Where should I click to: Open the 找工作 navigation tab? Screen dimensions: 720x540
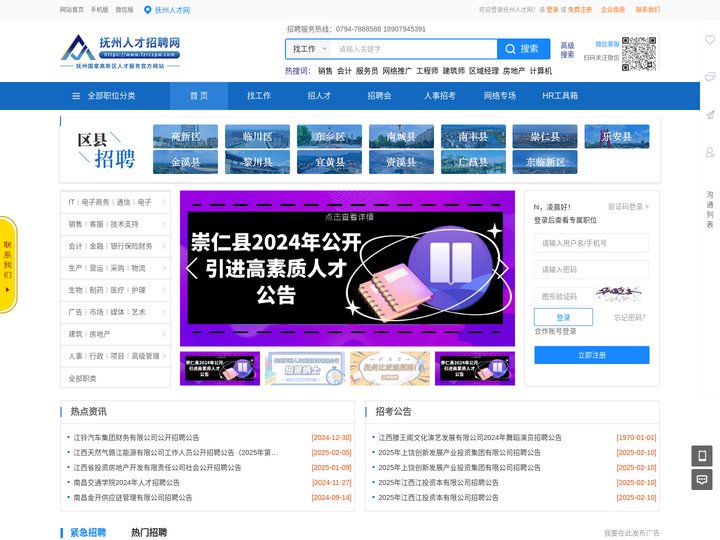click(x=259, y=96)
